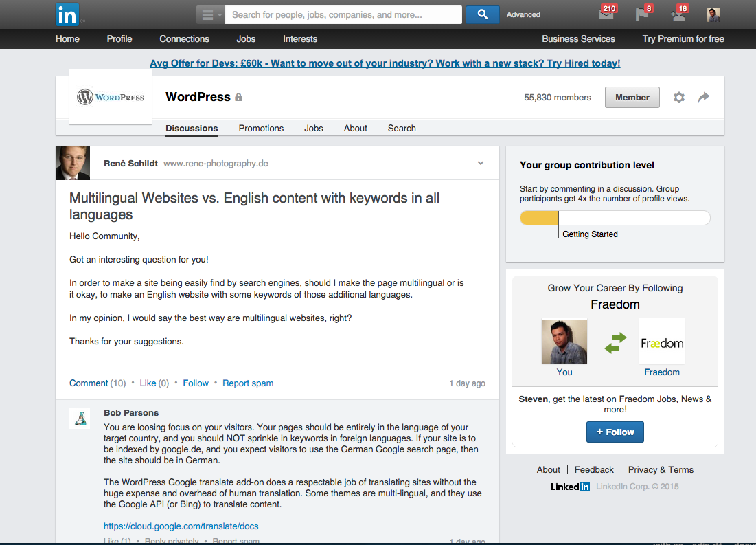This screenshot has height=545, width=756.
Task: Go to Home in the navigation bar
Action: [67, 39]
